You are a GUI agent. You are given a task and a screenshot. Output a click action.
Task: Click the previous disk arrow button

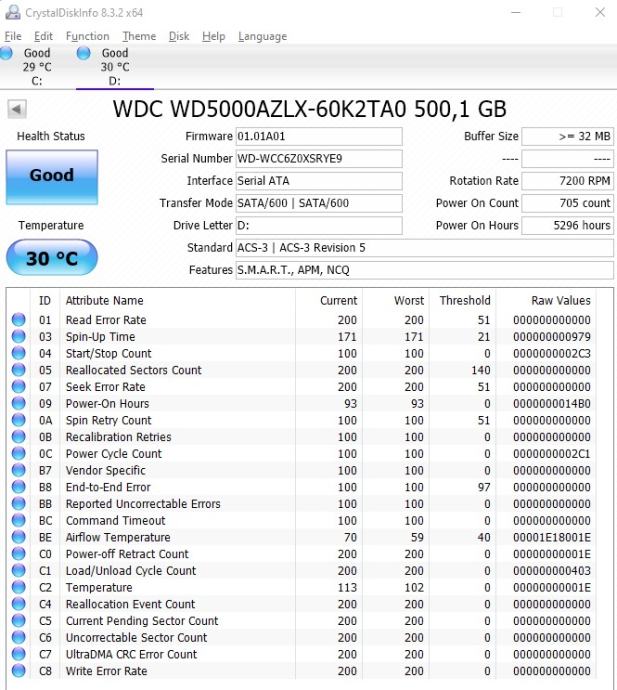(x=17, y=109)
